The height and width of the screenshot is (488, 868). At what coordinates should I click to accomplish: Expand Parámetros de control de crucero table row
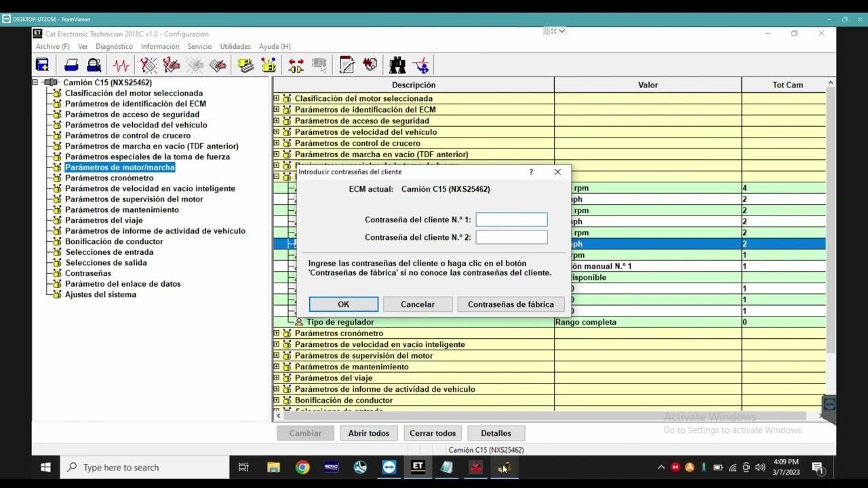(276, 143)
